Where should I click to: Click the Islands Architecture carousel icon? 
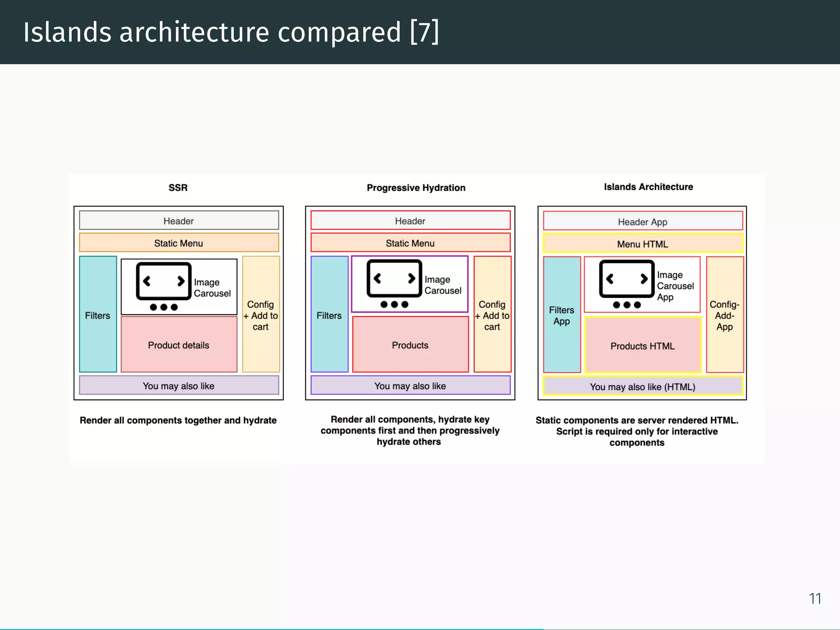pos(626,279)
